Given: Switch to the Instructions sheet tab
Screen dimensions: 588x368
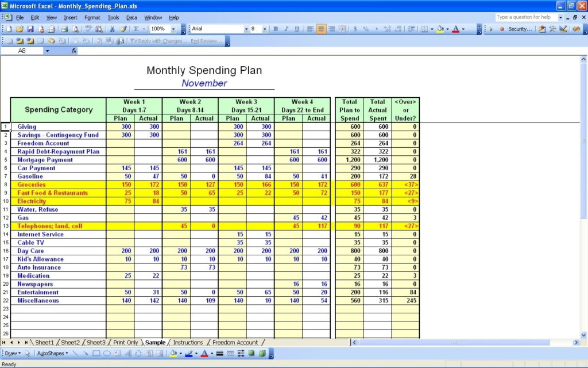Looking at the screenshot, I should (188, 342).
